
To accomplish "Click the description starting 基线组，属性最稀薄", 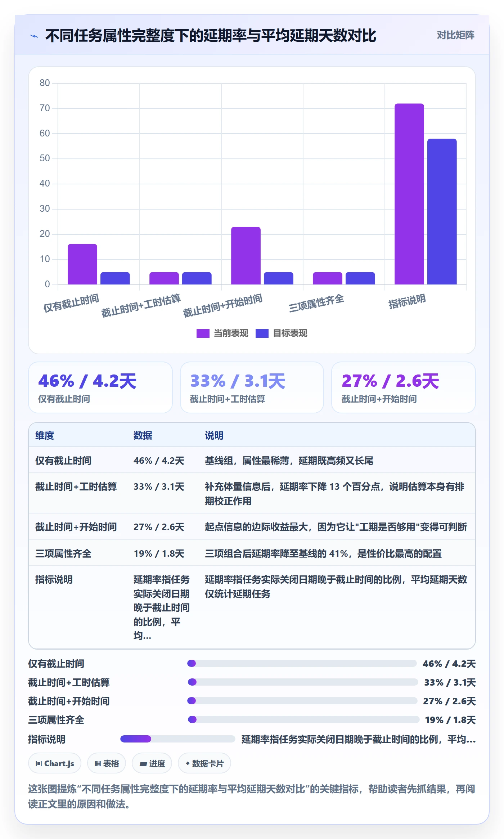I will pyautogui.click(x=289, y=461).
